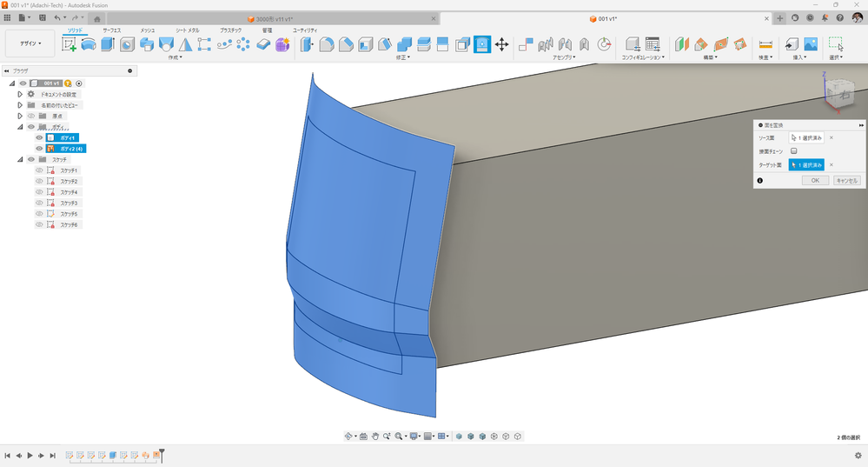The width and height of the screenshot is (868, 467).
Task: Select the New Component assembly icon
Action: point(526,44)
